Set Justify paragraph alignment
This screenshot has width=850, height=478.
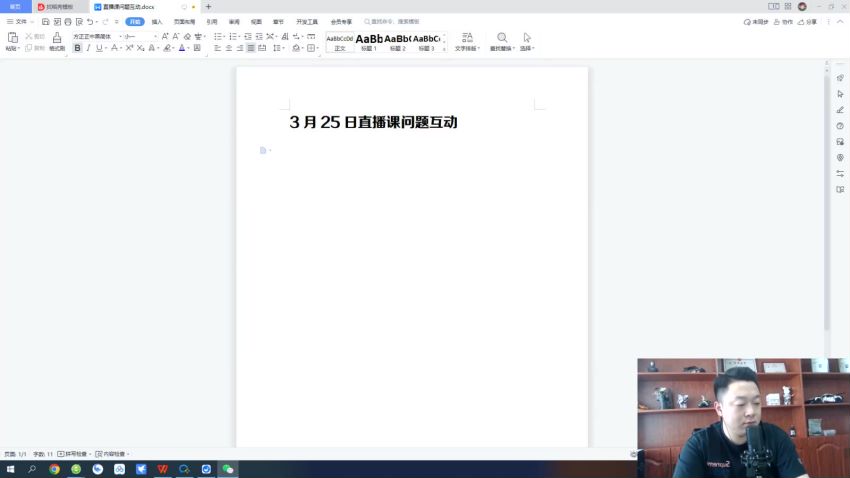tap(251, 48)
